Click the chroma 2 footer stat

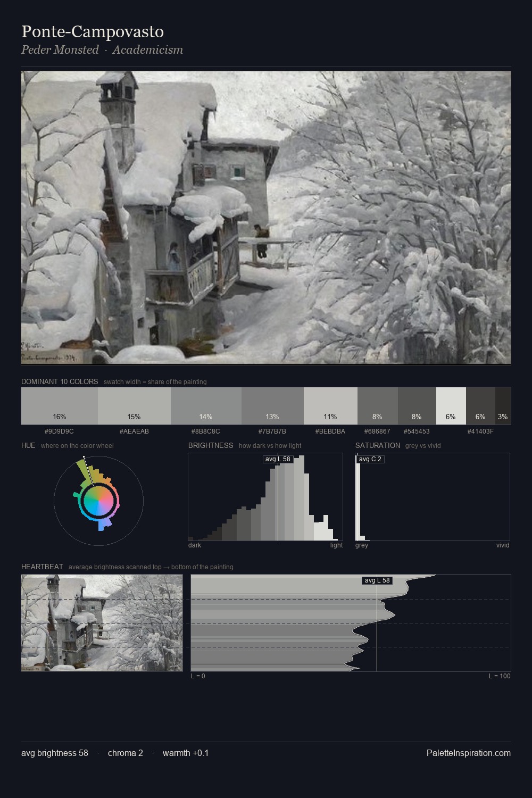coord(126,753)
